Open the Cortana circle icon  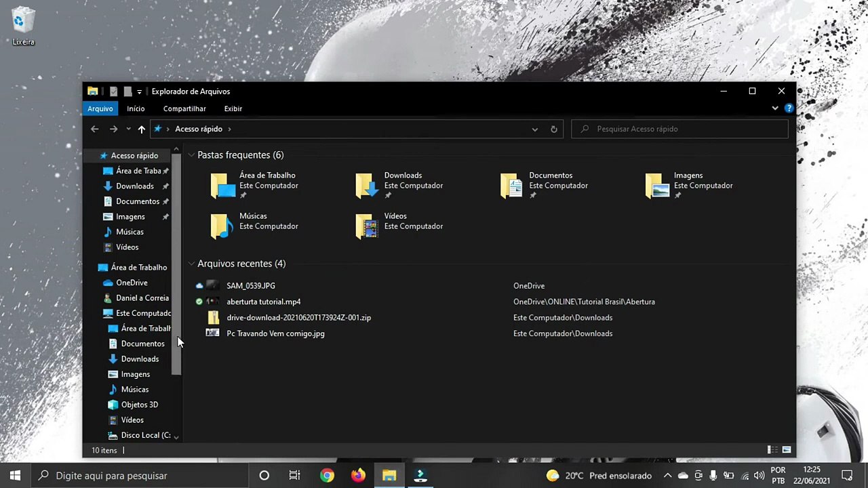click(264, 475)
